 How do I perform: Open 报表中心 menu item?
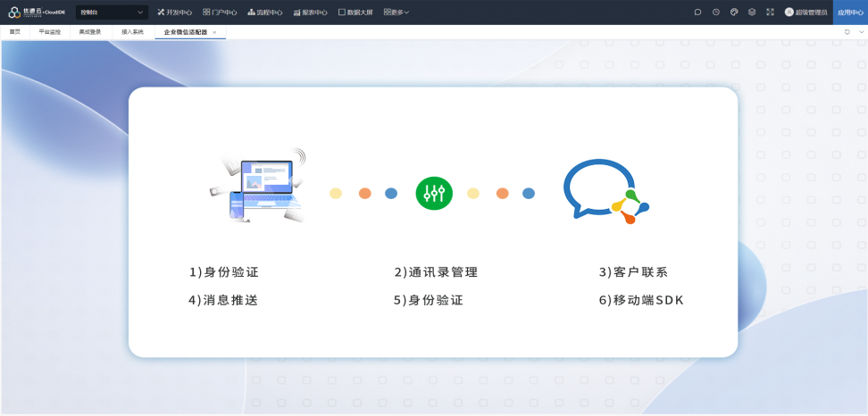click(310, 12)
